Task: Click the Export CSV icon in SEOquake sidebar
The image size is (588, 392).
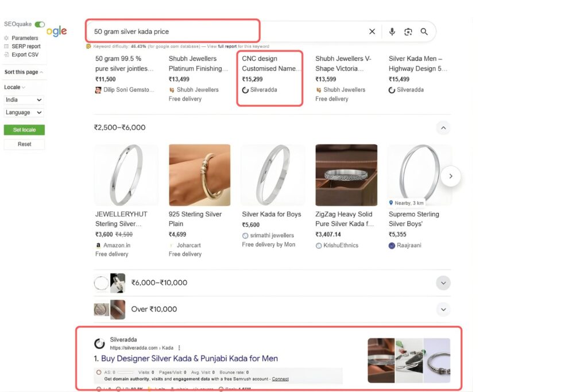Action: pos(6,54)
